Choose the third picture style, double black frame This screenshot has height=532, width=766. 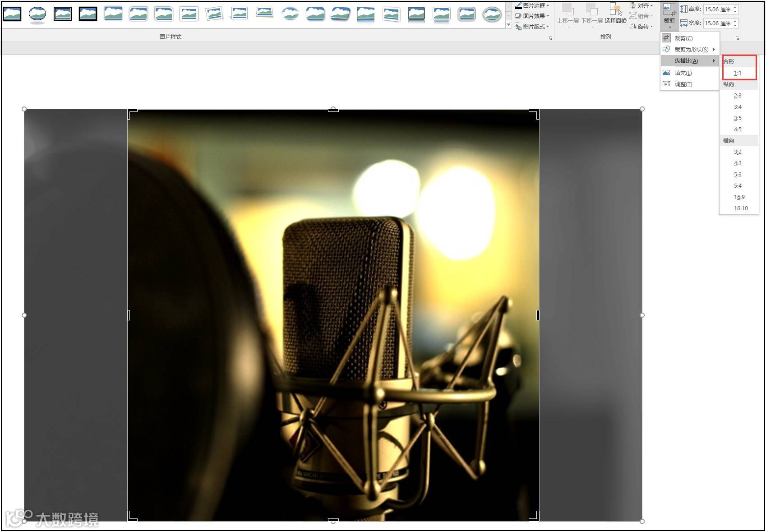click(x=63, y=14)
